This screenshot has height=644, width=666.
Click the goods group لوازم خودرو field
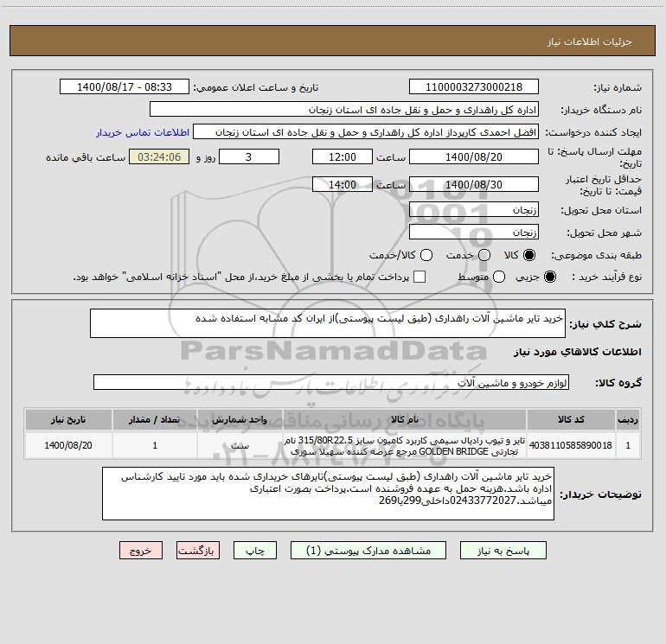click(331, 382)
